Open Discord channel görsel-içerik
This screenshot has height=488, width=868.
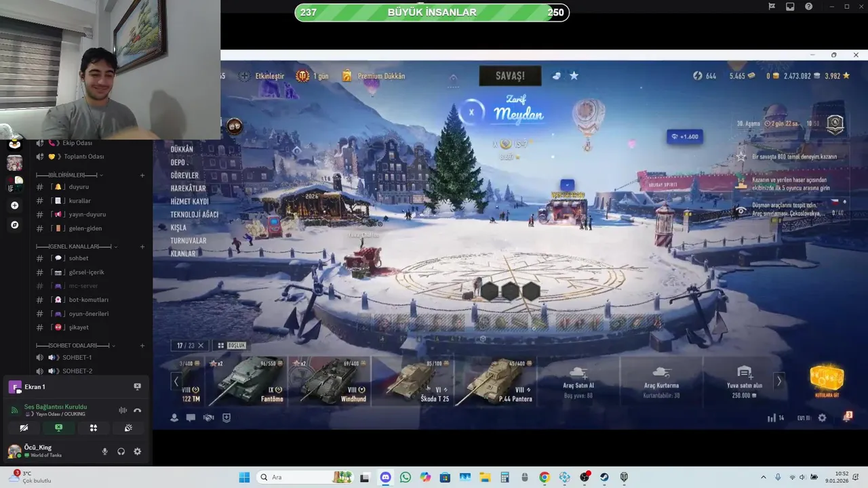pos(86,272)
